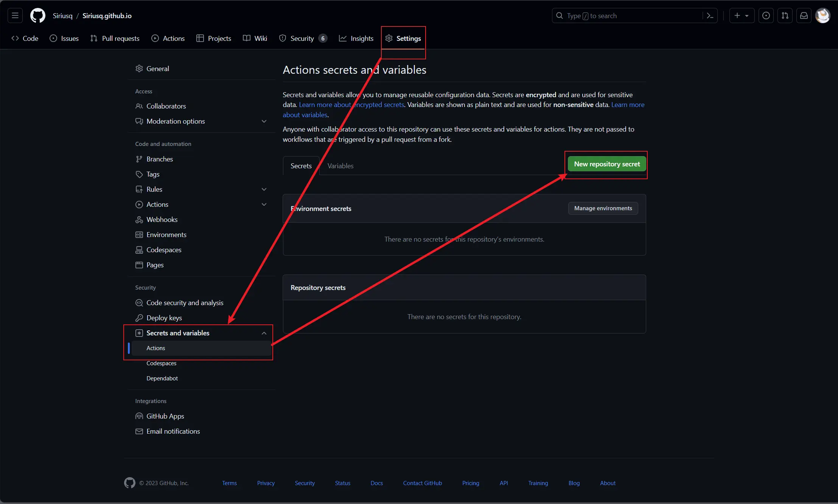Click New repository secret button
838x504 pixels.
click(607, 164)
